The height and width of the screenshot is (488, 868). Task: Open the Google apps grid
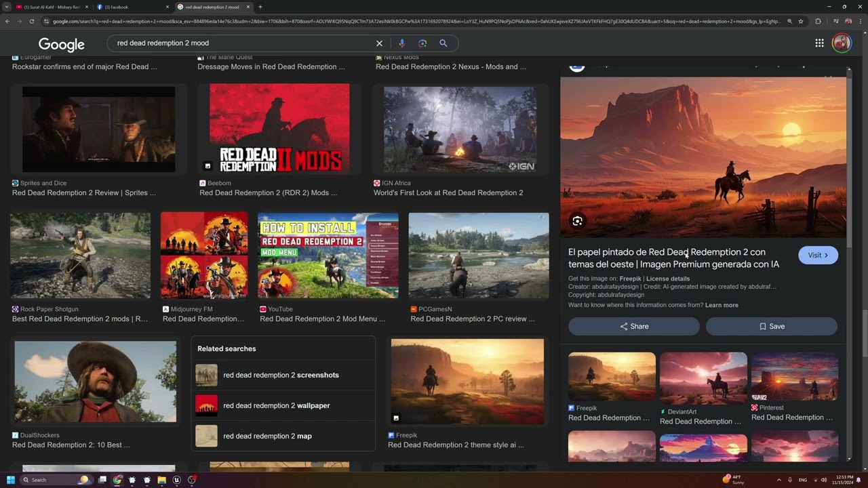[819, 43]
